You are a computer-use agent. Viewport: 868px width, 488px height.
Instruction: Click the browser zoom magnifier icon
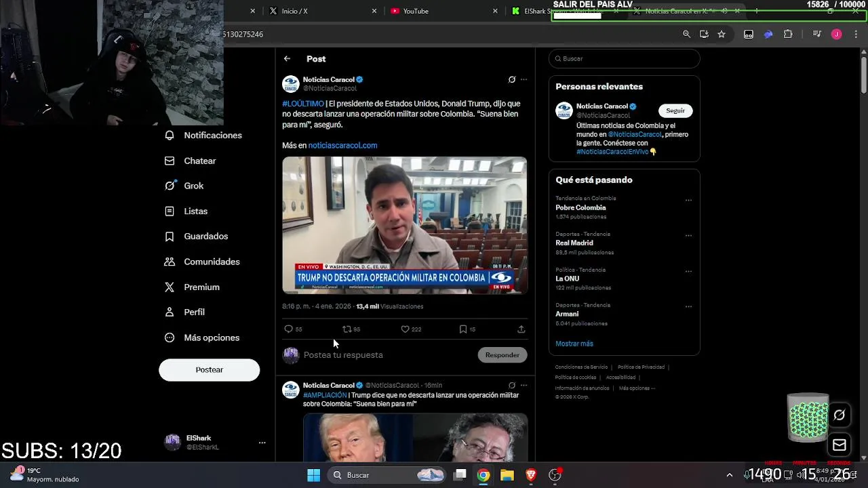click(686, 34)
